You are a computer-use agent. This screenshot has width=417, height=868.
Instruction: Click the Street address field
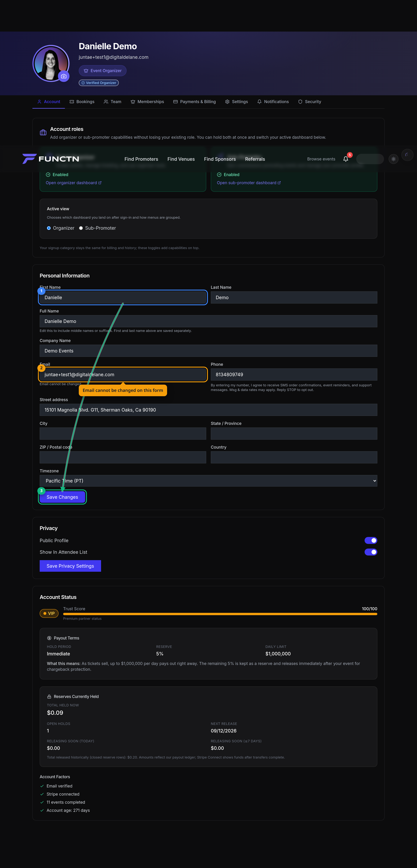209,410
